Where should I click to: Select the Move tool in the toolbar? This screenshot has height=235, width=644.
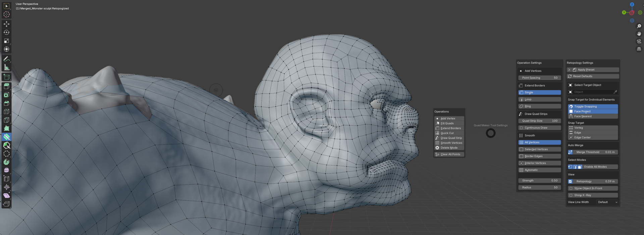point(6,24)
